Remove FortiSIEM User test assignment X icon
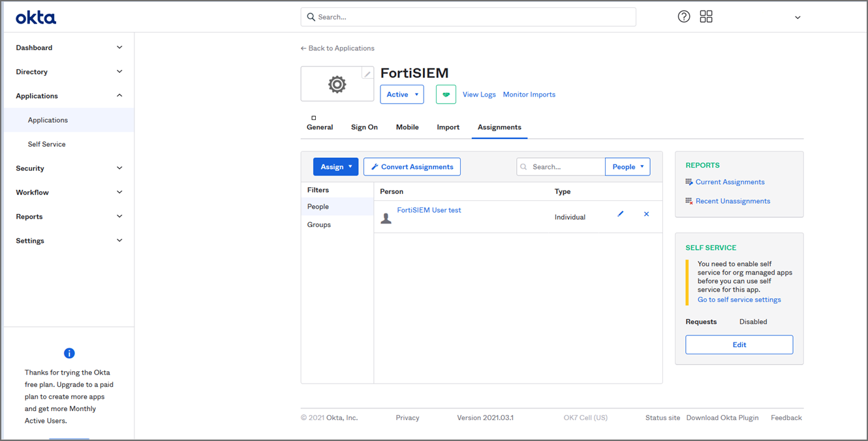The width and height of the screenshot is (868, 441). point(646,214)
